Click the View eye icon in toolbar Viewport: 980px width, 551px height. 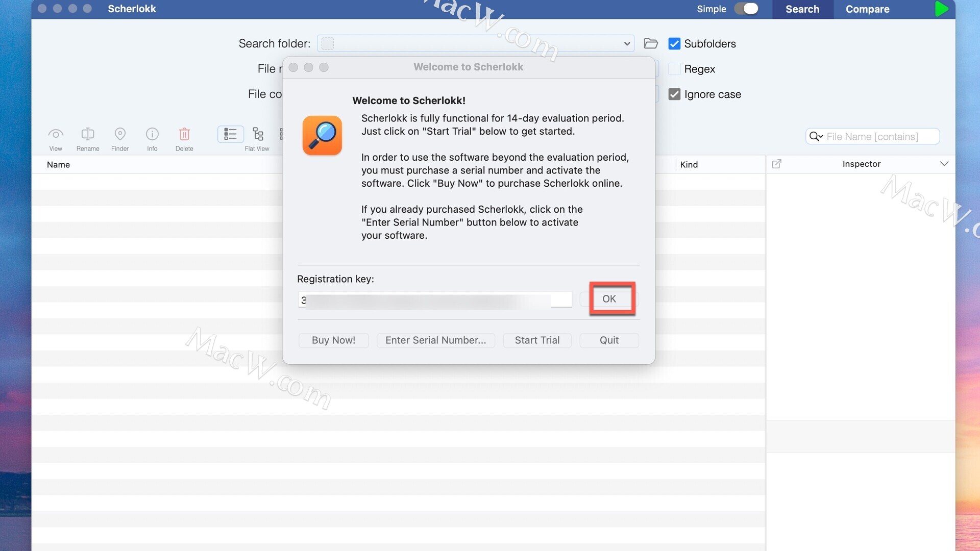(56, 134)
